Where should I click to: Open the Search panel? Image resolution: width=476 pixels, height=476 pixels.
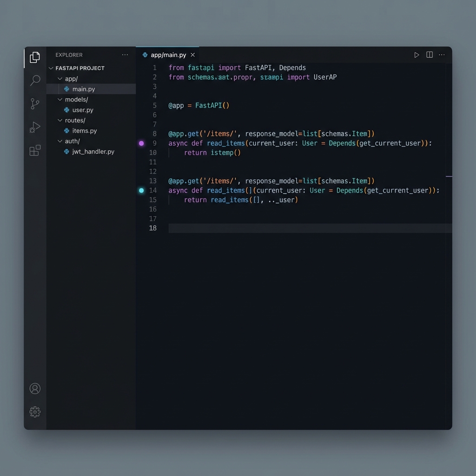(x=35, y=80)
